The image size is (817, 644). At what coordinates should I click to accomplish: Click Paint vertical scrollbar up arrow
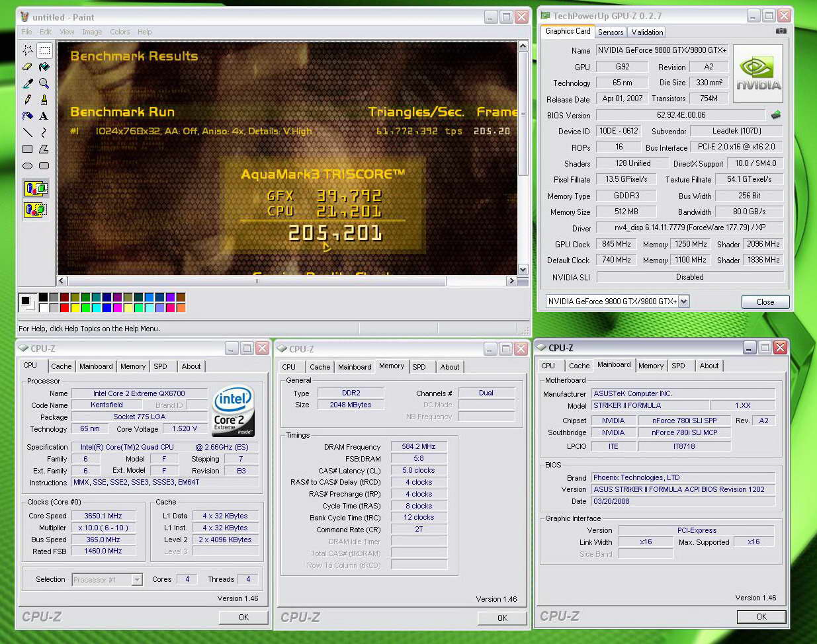point(523,46)
